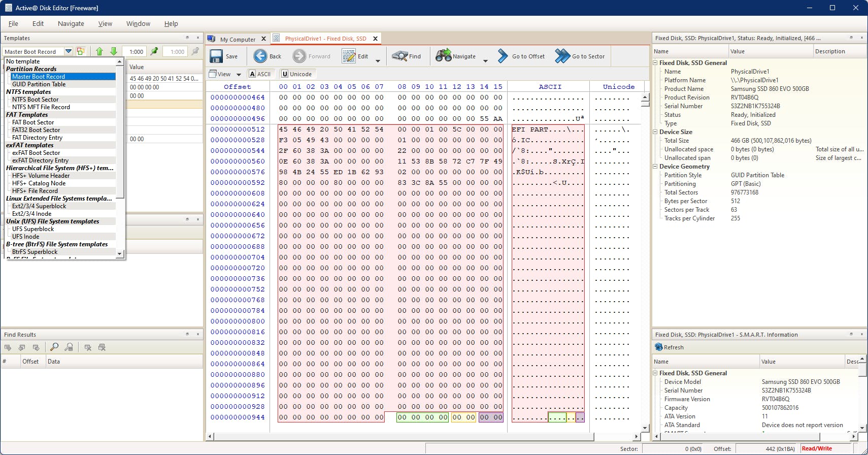Image resolution: width=868 pixels, height=455 pixels.
Task: Switch to the My Computer tab
Action: [x=237, y=39]
